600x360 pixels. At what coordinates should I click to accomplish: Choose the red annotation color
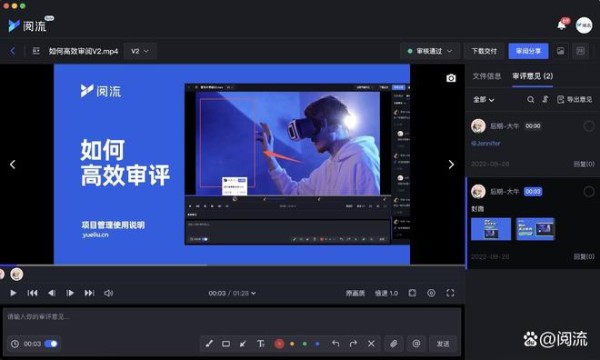[x=279, y=344]
